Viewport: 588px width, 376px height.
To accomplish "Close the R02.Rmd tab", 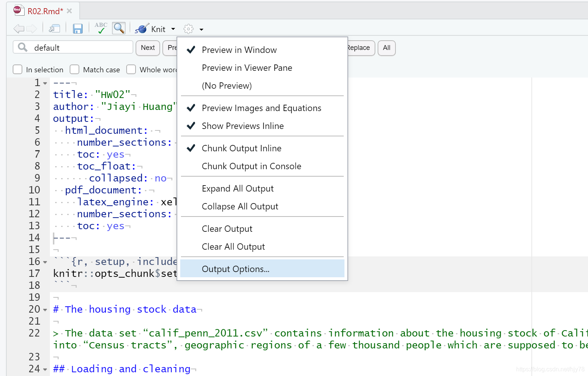I will pyautogui.click(x=69, y=11).
